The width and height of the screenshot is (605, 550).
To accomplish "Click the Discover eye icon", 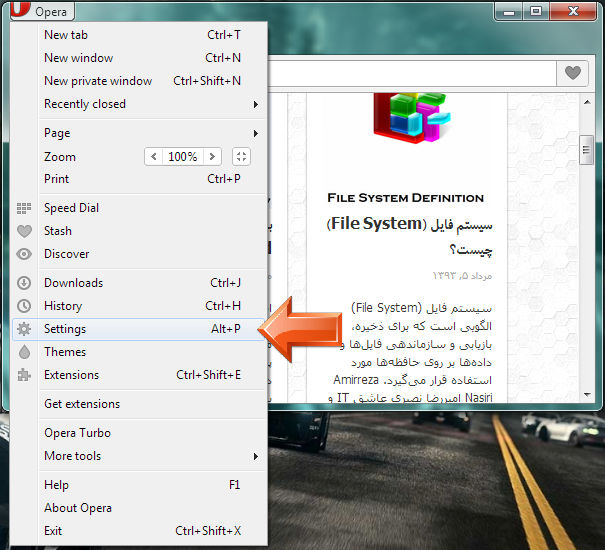I will [24, 254].
